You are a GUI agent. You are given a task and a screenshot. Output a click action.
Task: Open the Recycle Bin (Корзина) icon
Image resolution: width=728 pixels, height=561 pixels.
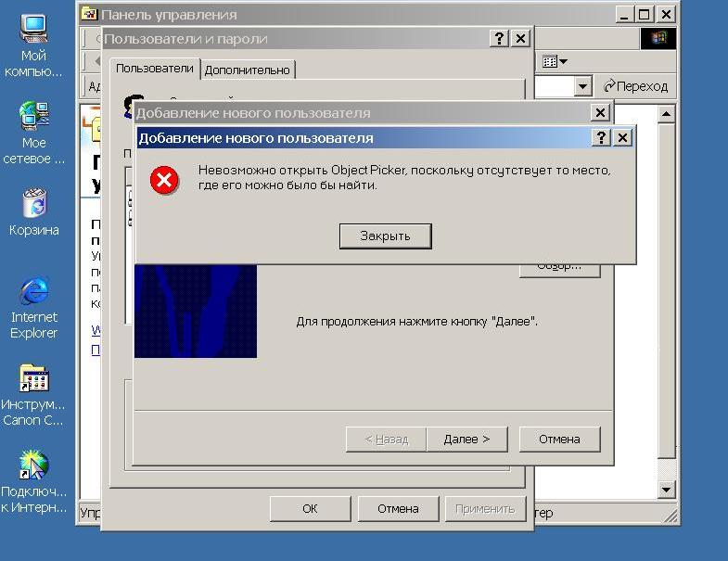tap(34, 211)
